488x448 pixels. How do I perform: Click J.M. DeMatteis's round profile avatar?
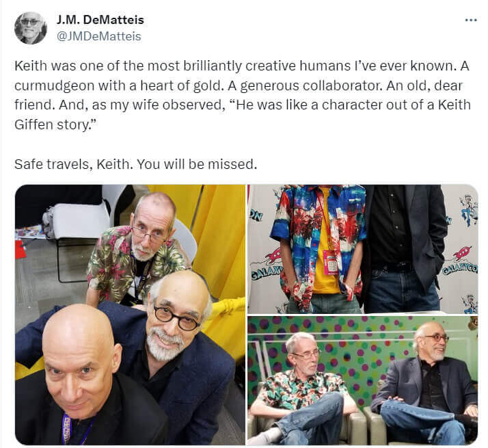pyautogui.click(x=31, y=28)
